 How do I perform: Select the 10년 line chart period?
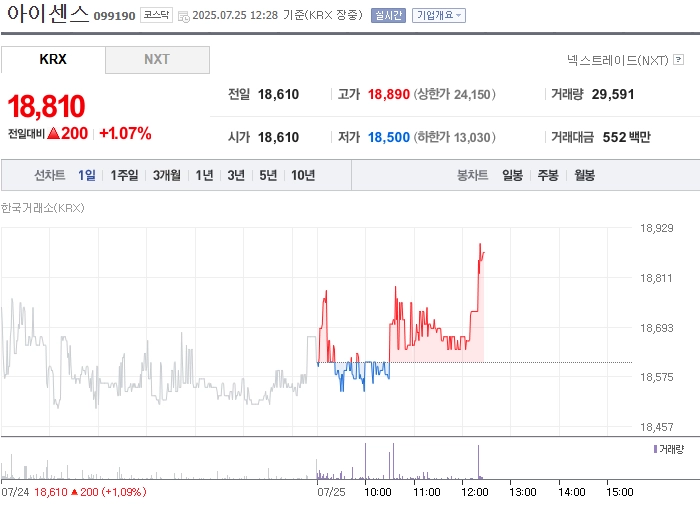[303, 175]
